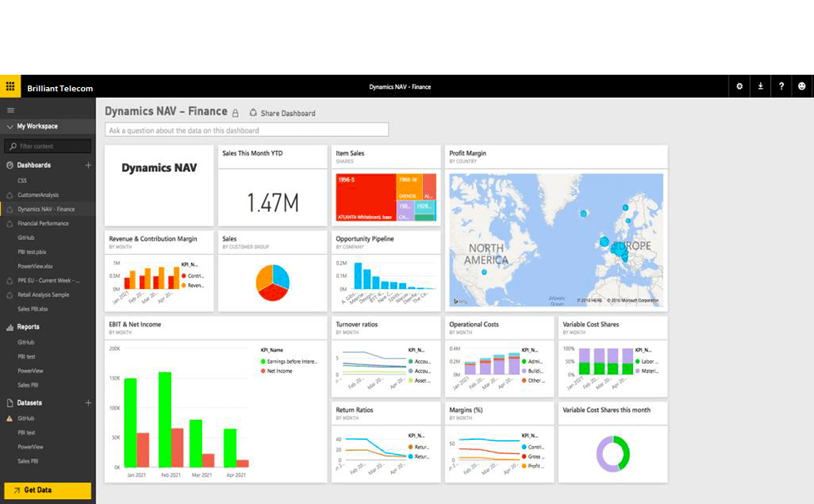The image size is (814, 504).
Task: Add a new dashboard with plus icon
Action: coord(88,165)
